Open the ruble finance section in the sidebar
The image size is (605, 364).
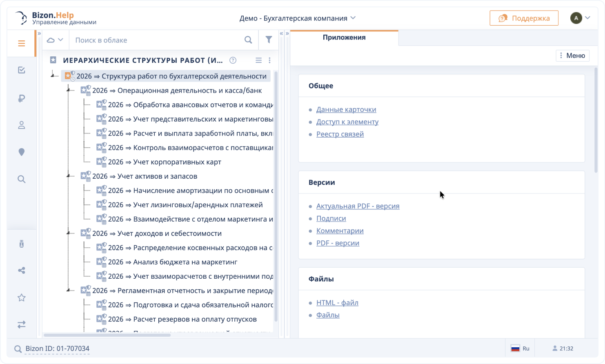click(x=21, y=98)
